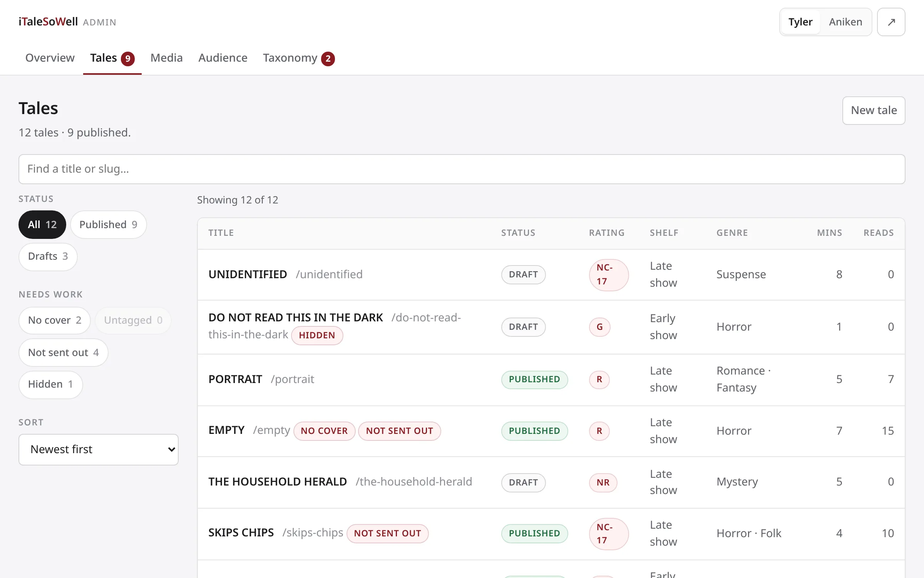Select the Hidden filter chip

(50, 384)
